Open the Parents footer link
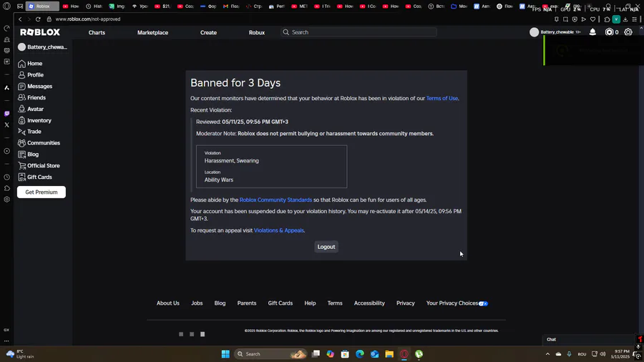 tap(246, 303)
